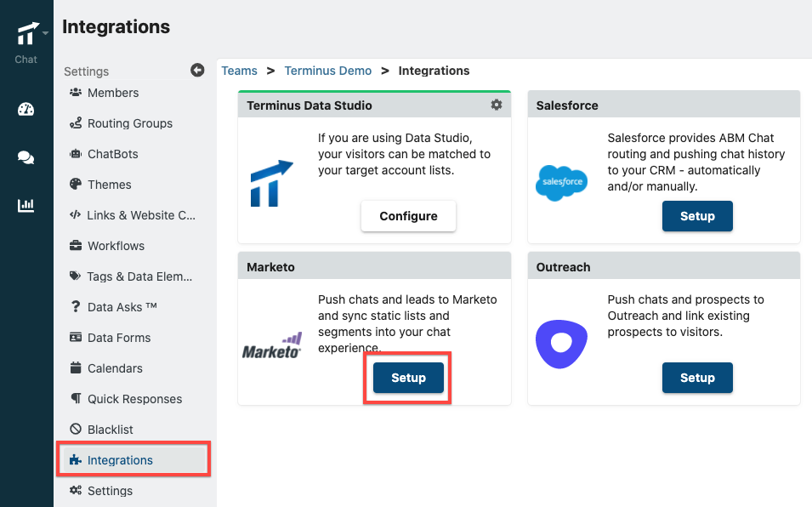
Task: Click Configure for Terminus Data Studio
Action: pos(409,216)
